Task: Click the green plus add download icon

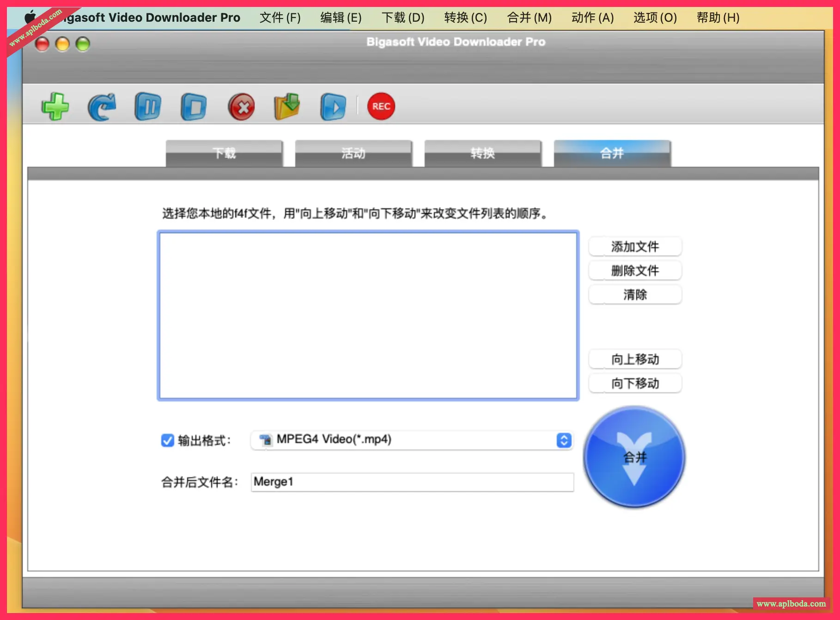Action: pos(55,107)
